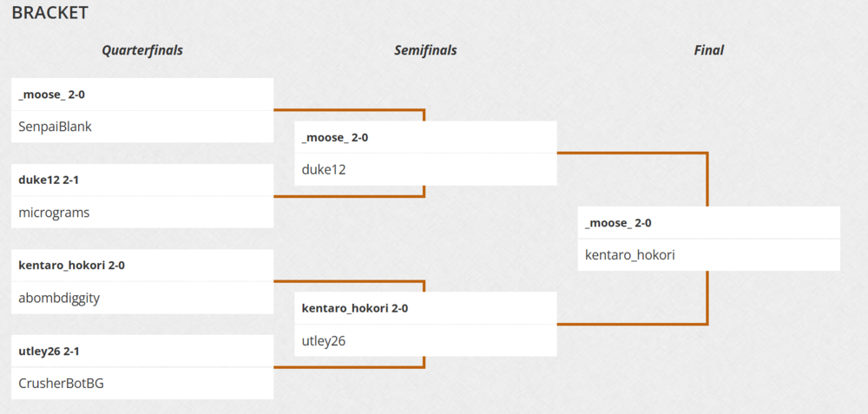This screenshot has height=414, width=868.
Task: Select the Final round header
Action: click(708, 50)
